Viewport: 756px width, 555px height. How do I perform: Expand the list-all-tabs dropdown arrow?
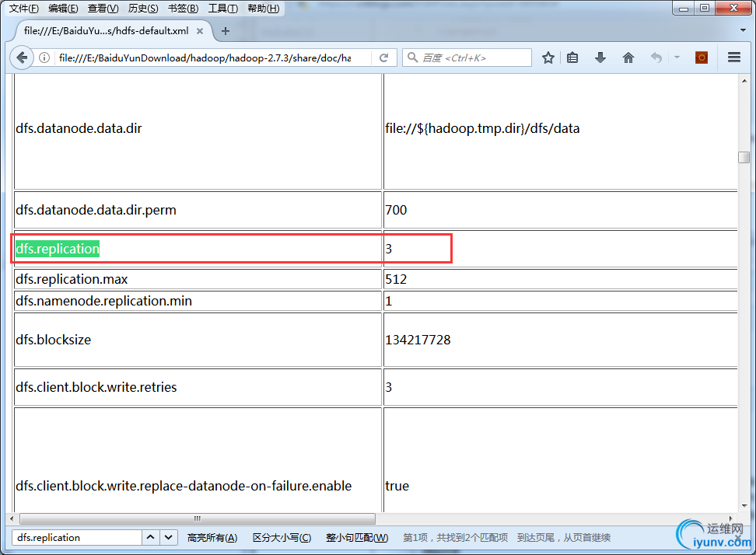pyautogui.click(x=743, y=30)
